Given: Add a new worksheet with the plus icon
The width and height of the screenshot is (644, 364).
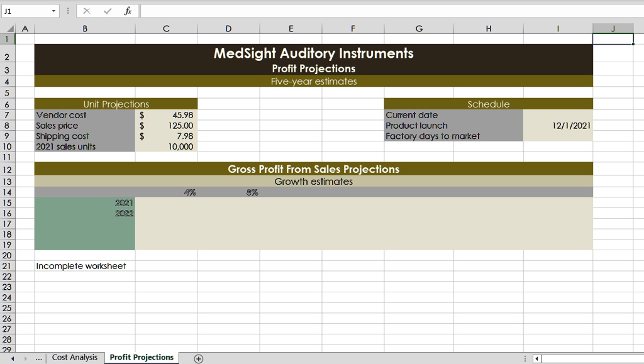Looking at the screenshot, I should 198,357.
